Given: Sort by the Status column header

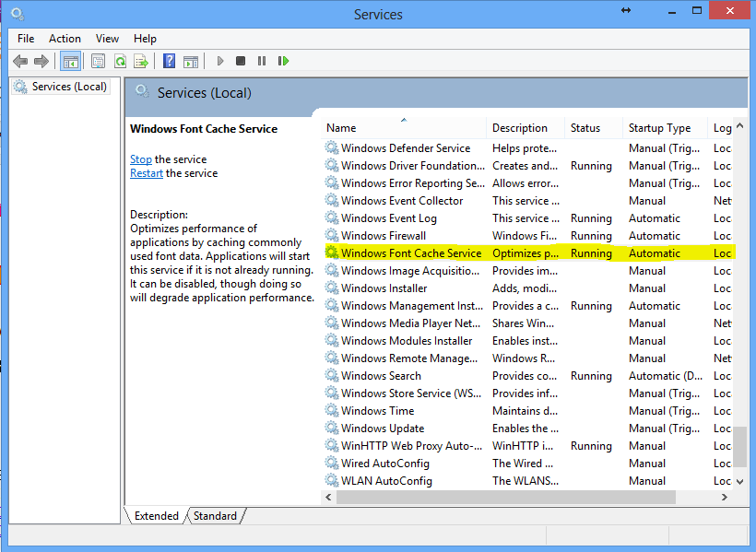Looking at the screenshot, I should click(x=594, y=128).
